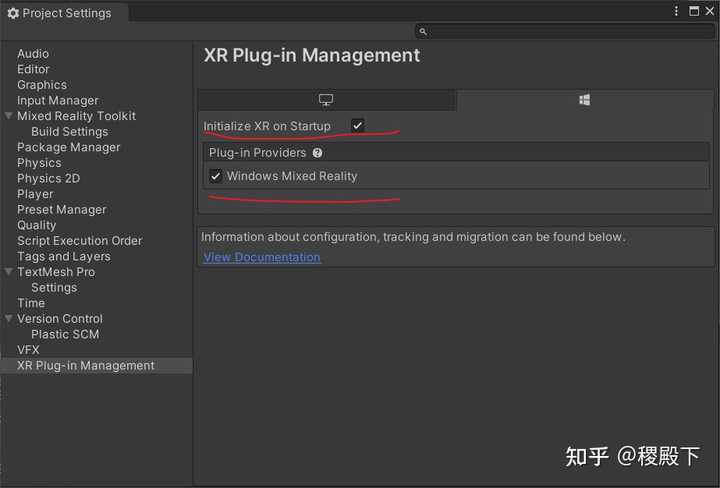Click the search magnifier icon
This screenshot has height=488, width=720.
pos(423,31)
